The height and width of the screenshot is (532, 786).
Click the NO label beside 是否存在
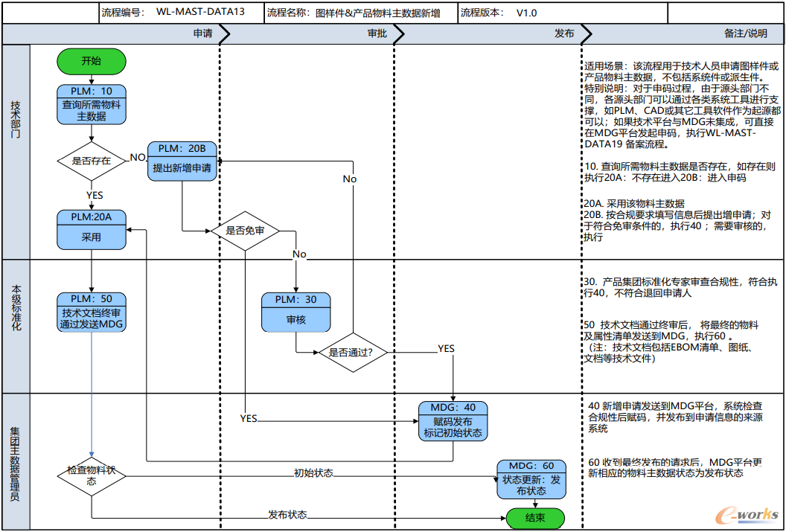(138, 158)
